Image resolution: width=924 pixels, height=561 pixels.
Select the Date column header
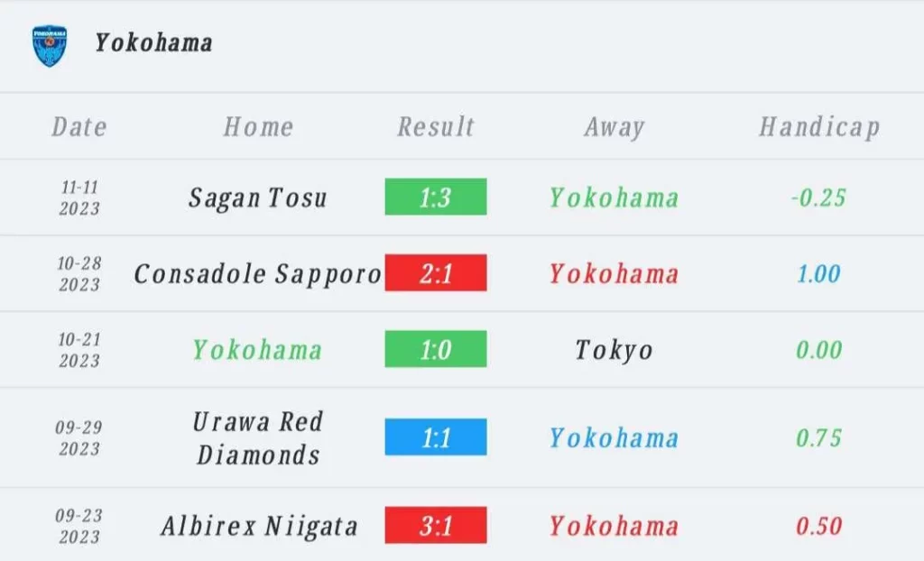click(79, 126)
